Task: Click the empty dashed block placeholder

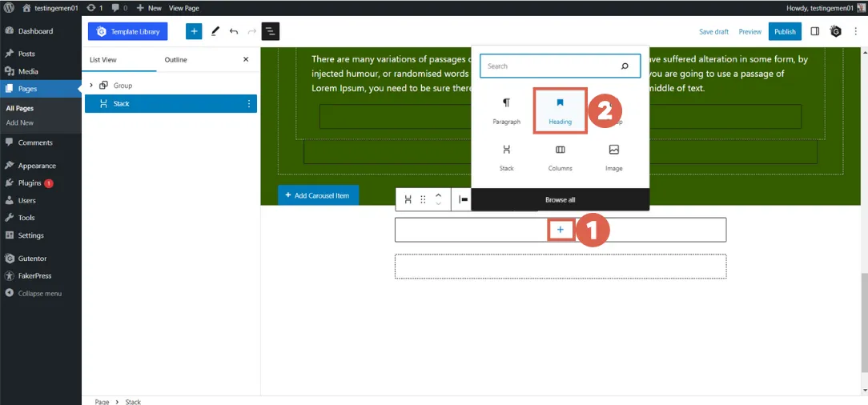Action: click(x=561, y=266)
